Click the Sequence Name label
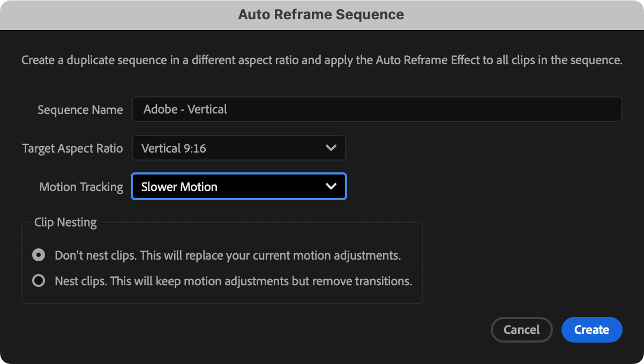Viewport: 644px width, 364px height. click(80, 110)
